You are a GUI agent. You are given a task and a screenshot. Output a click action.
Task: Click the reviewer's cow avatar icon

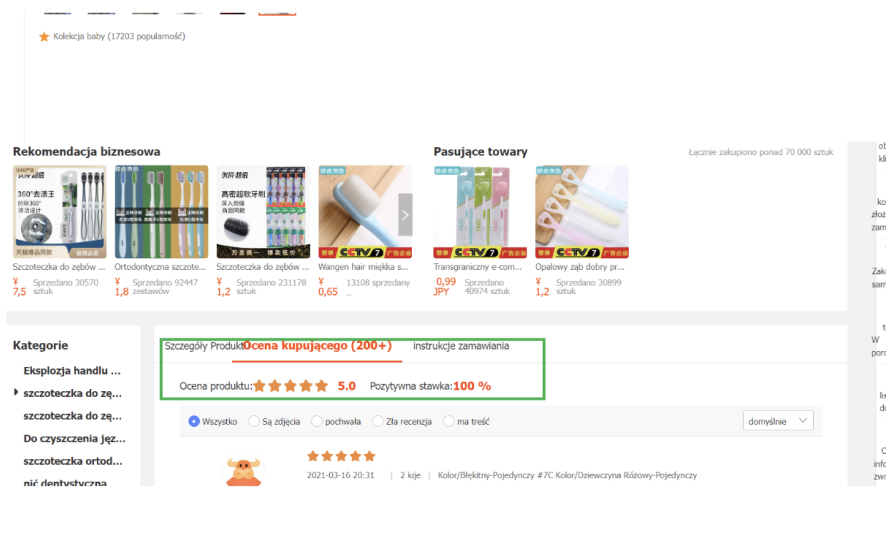pyautogui.click(x=244, y=469)
